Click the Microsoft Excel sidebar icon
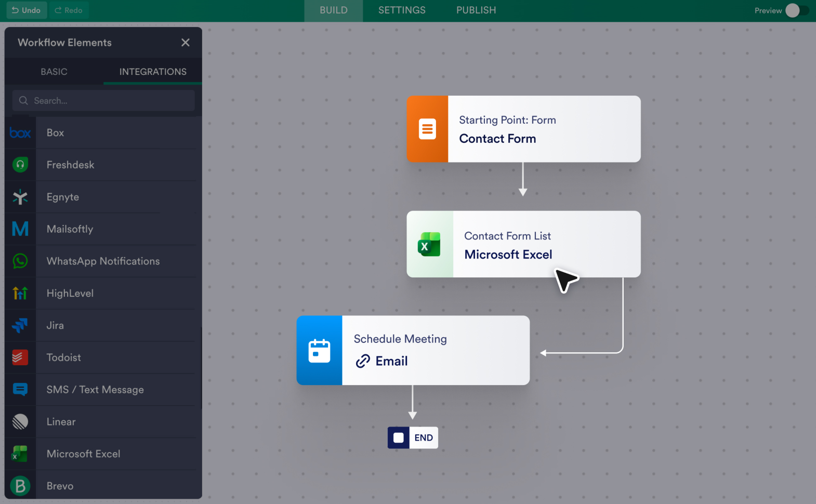Viewport: 816px width, 504px height. [x=20, y=454]
